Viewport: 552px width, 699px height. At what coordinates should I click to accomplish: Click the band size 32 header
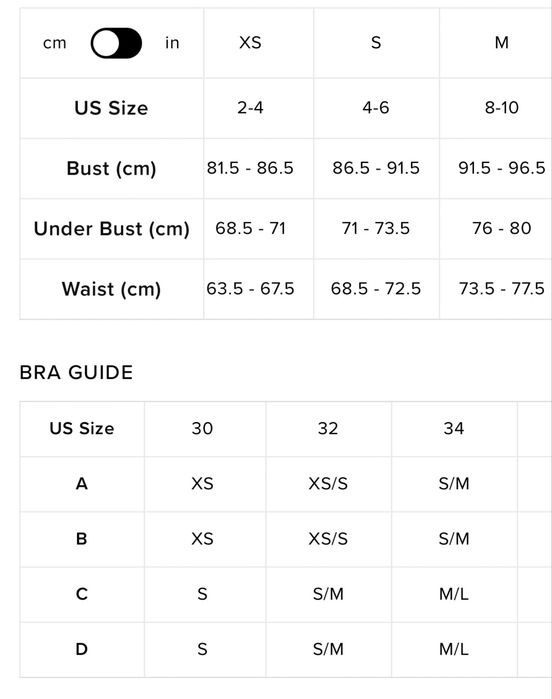tap(328, 428)
